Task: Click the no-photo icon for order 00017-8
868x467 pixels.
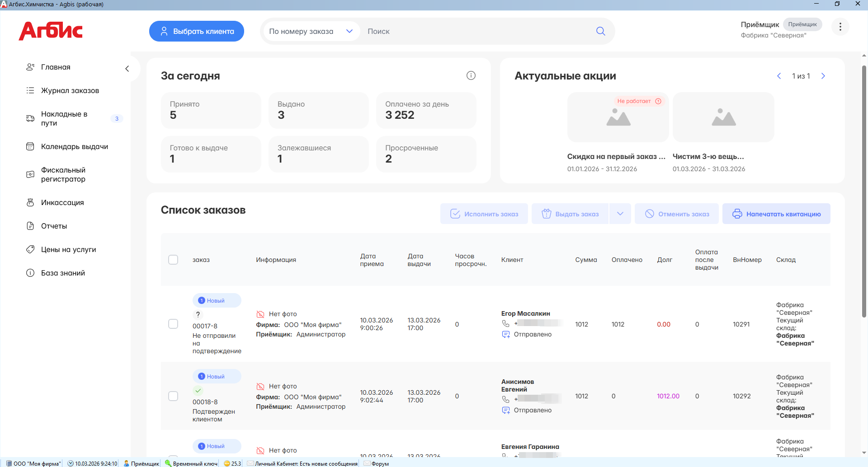Action: point(260,314)
